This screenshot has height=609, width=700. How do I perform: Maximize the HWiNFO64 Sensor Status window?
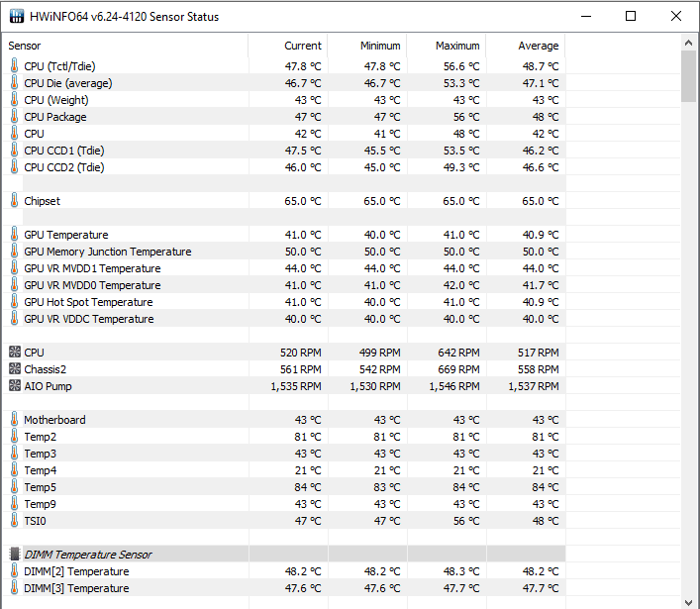click(631, 16)
